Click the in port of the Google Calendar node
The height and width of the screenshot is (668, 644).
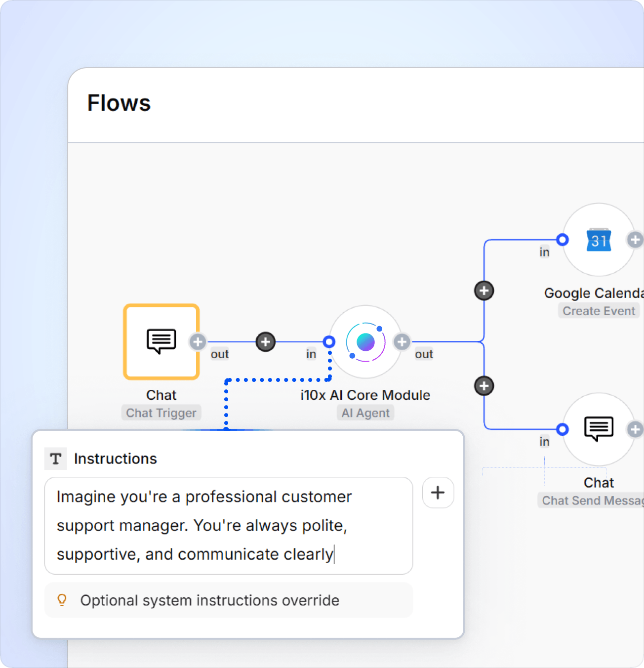point(562,240)
